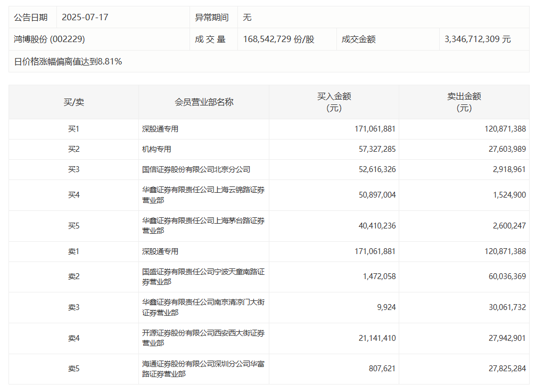The width and height of the screenshot is (535, 392).
Task: Select sell amount 27,603,989
Action: 507,149
